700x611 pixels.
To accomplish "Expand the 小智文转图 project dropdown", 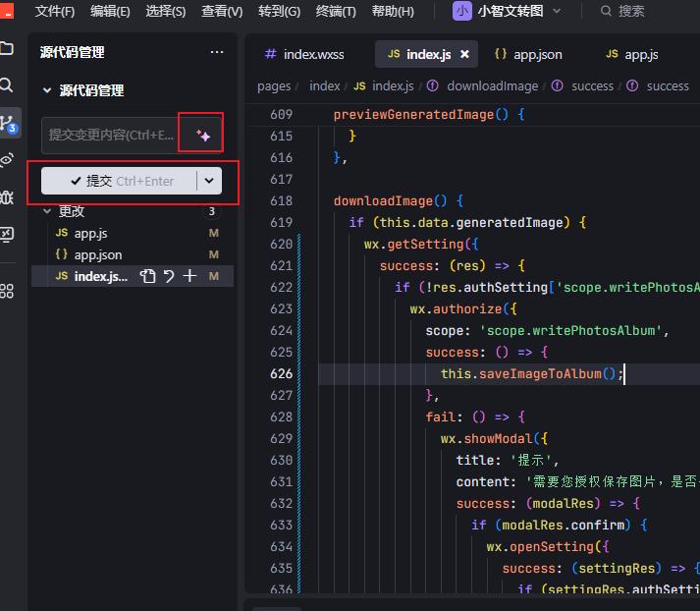I will pos(557,11).
